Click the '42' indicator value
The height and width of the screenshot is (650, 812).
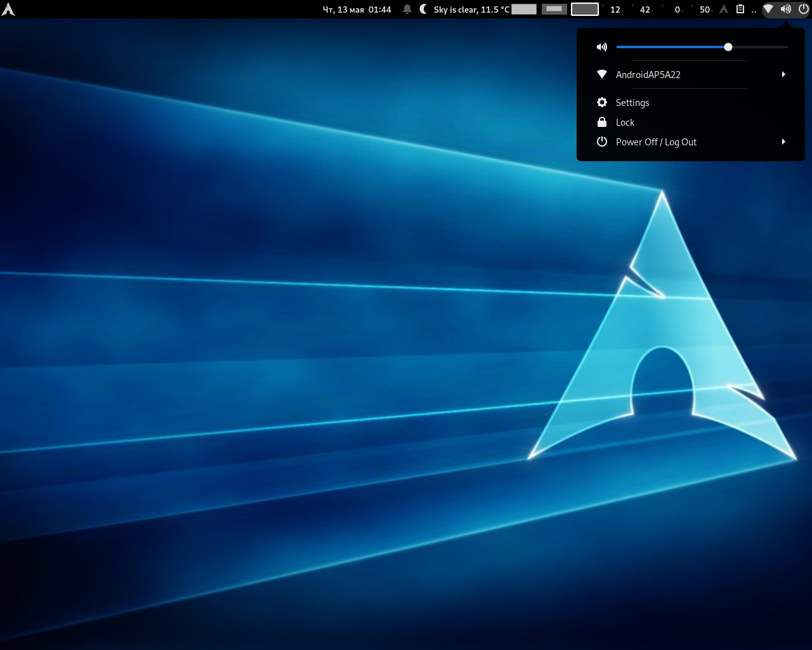pyautogui.click(x=645, y=10)
